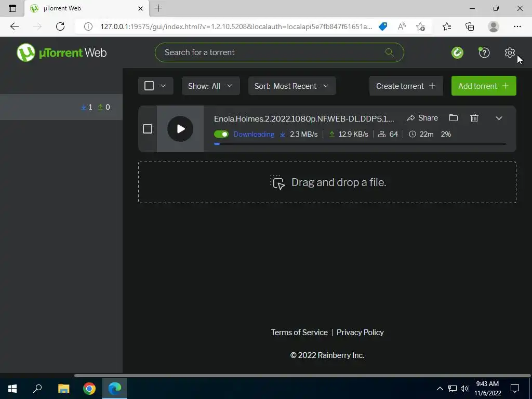Open the Favorites list icon
Viewport: 532px width, 399px height.
pyautogui.click(x=447, y=26)
